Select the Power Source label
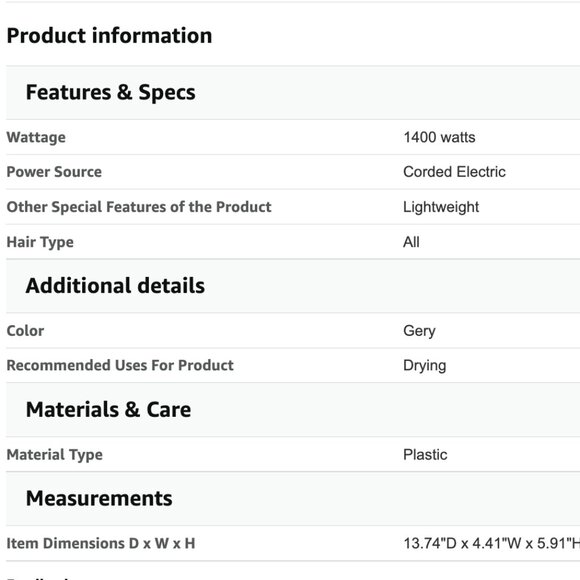 54,172
